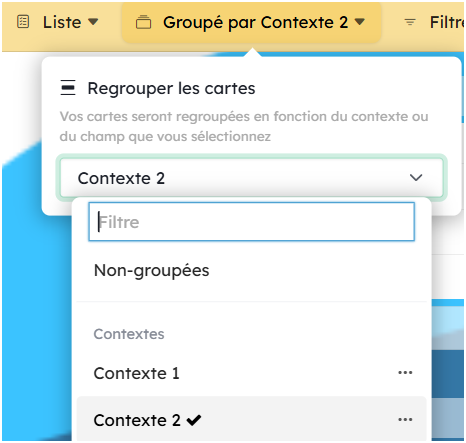Expand the Liste dropdown arrow

point(93,22)
